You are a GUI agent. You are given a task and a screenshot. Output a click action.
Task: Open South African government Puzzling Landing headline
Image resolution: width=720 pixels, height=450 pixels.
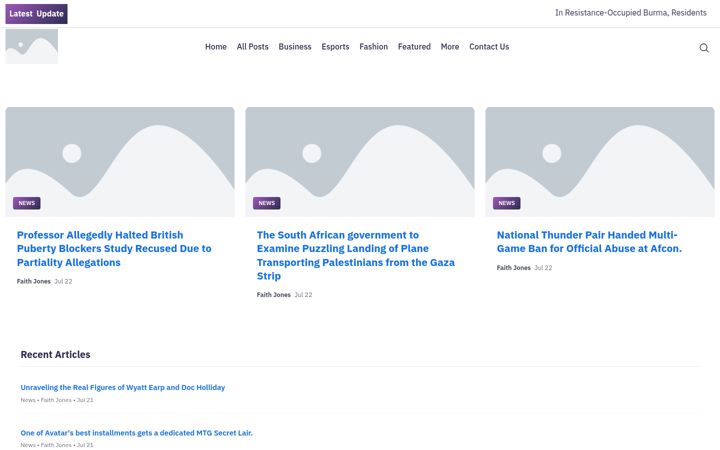(356, 255)
